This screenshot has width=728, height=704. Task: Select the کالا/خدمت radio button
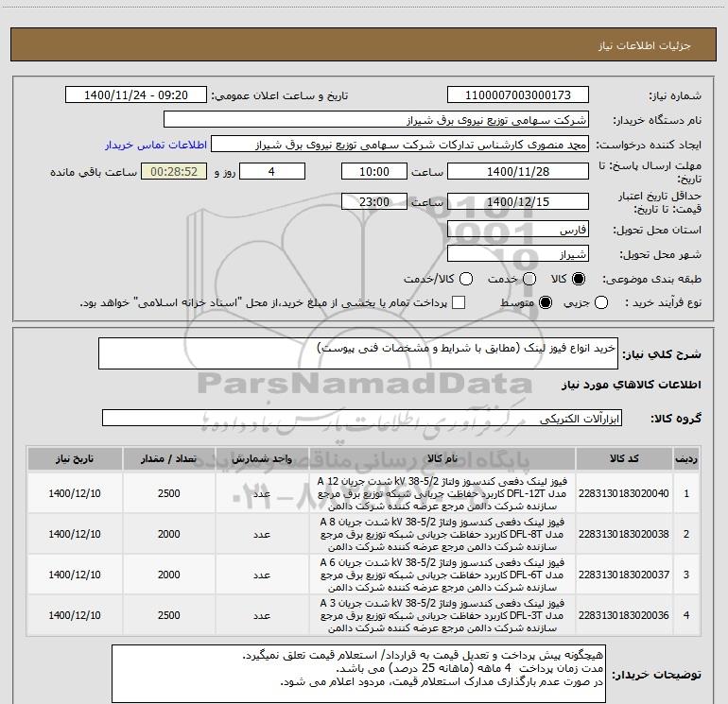pos(466,279)
